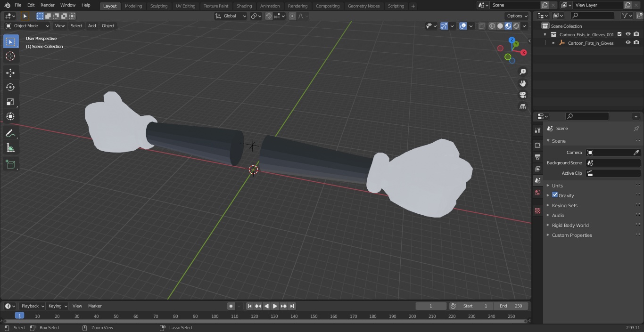Viewport: 644px width, 332px height.
Task: Open the timeline Marker menu
Action: [x=95, y=306]
